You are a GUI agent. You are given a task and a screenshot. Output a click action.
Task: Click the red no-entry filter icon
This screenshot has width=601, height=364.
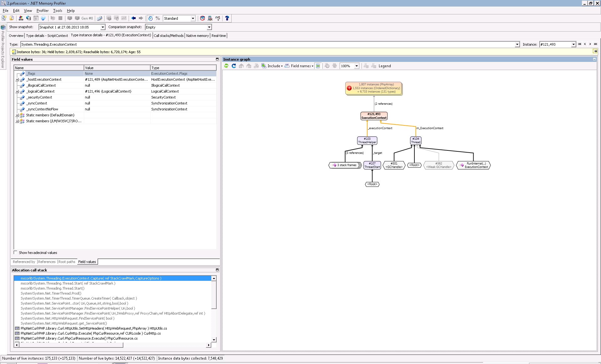pyautogui.click(x=203, y=18)
